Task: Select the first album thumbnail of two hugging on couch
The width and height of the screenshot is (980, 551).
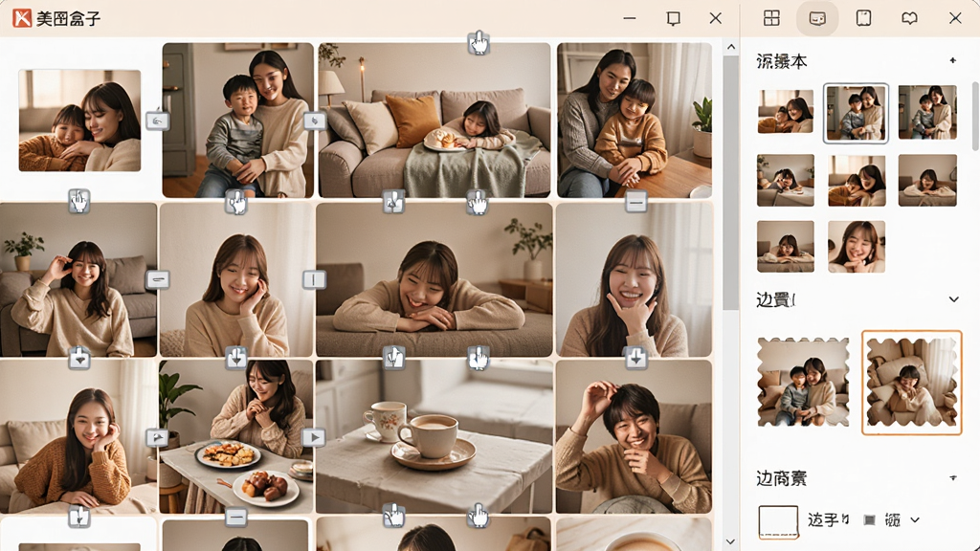Action: coord(786,112)
